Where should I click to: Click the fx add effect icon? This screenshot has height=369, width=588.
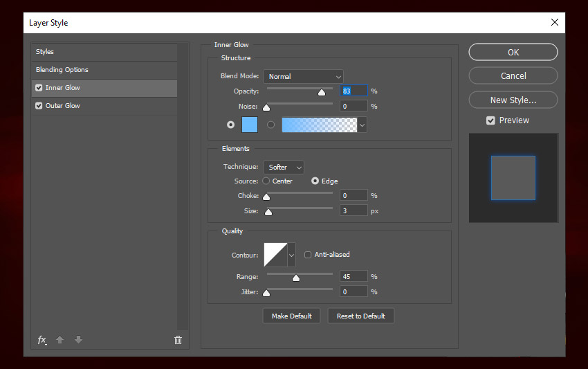coord(42,340)
